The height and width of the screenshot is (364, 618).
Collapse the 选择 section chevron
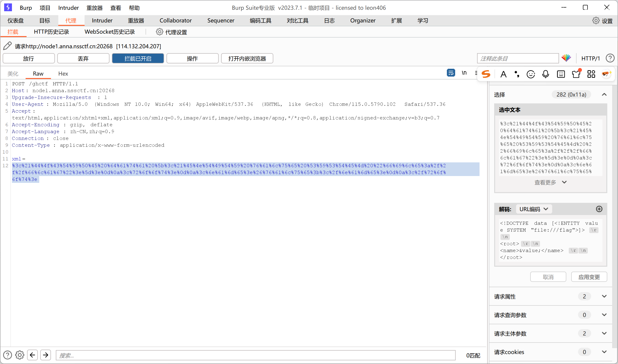click(604, 94)
